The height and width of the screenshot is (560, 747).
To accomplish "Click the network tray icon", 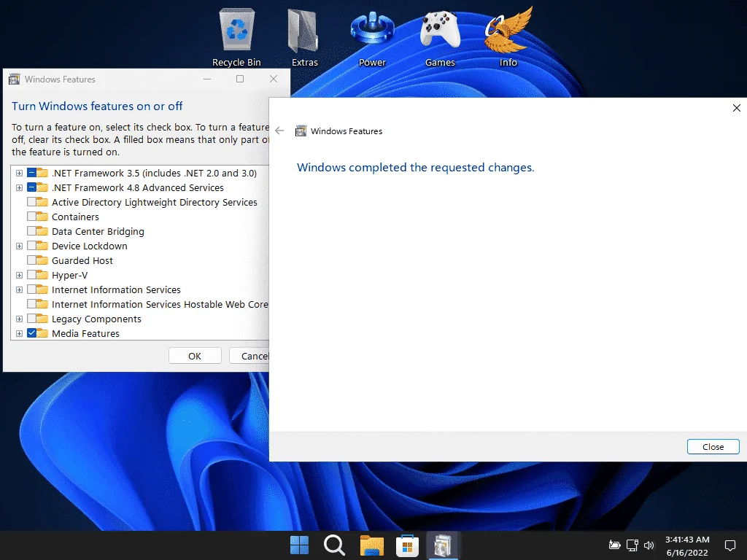I will 632,545.
